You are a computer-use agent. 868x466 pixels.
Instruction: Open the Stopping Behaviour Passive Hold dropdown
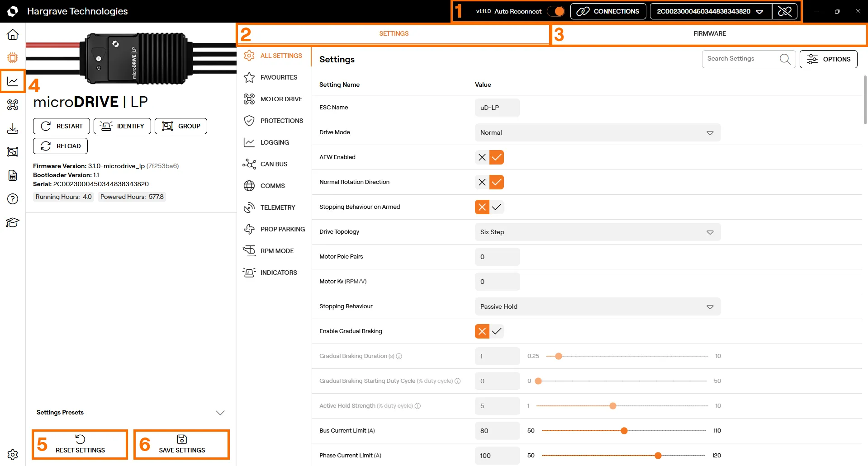coord(598,306)
